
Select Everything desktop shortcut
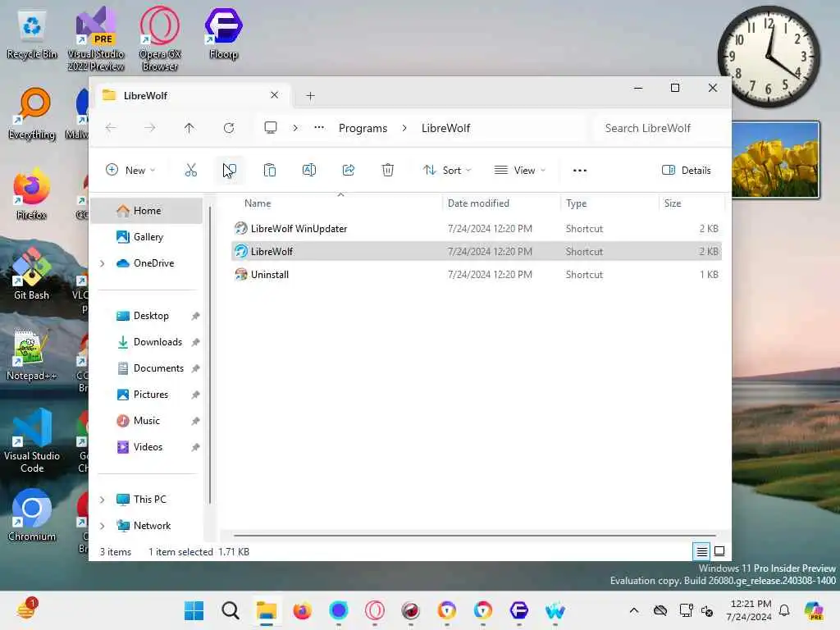(32, 113)
